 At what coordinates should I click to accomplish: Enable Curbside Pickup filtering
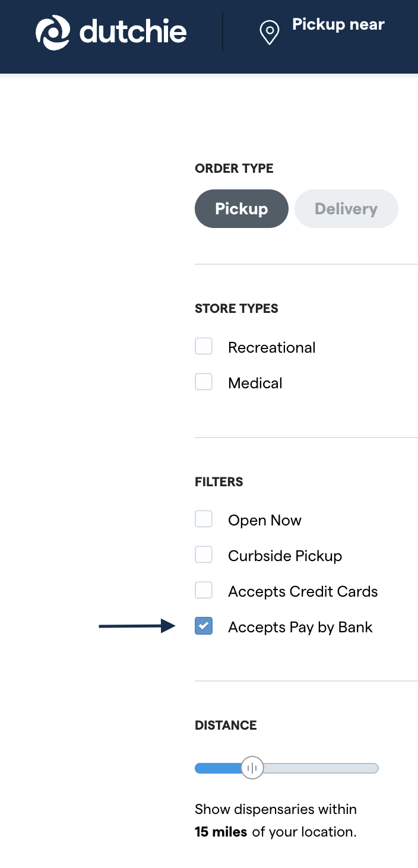click(204, 554)
